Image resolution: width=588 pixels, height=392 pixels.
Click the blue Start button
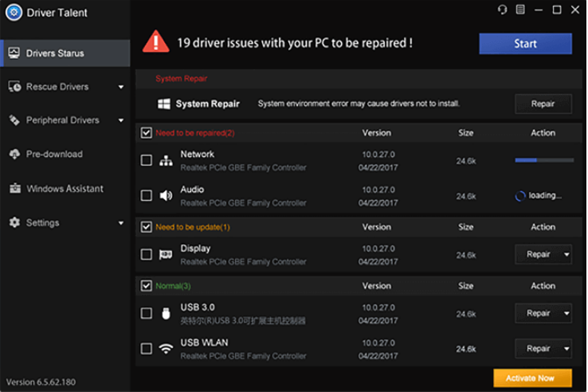pos(525,44)
